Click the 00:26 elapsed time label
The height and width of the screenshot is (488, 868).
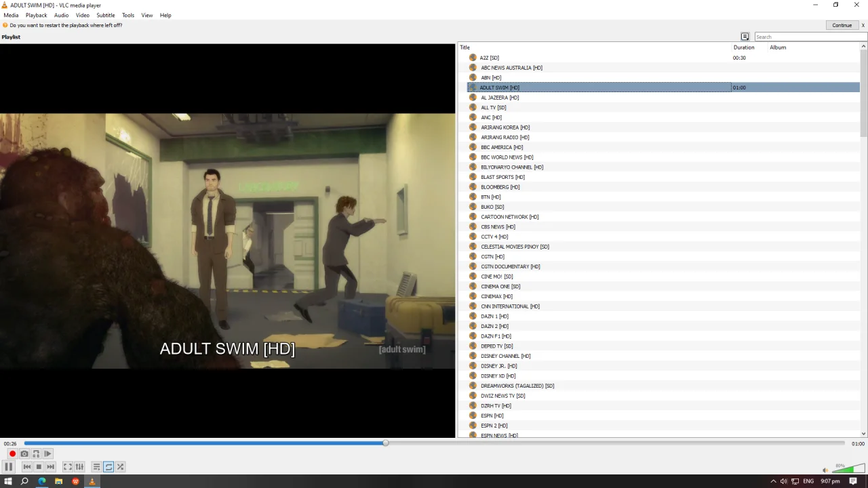pyautogui.click(x=10, y=444)
